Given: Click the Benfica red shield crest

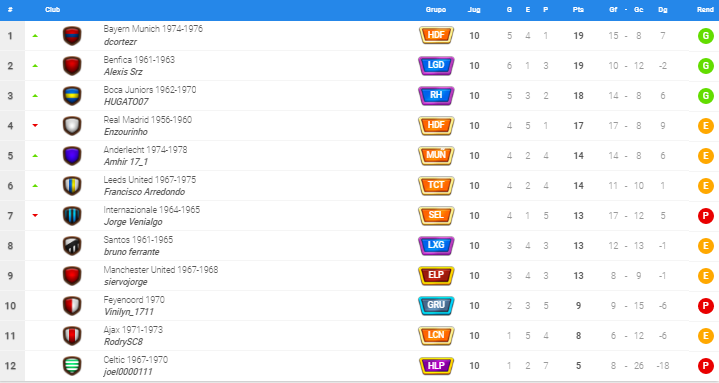Looking at the screenshot, I should coord(72,66).
